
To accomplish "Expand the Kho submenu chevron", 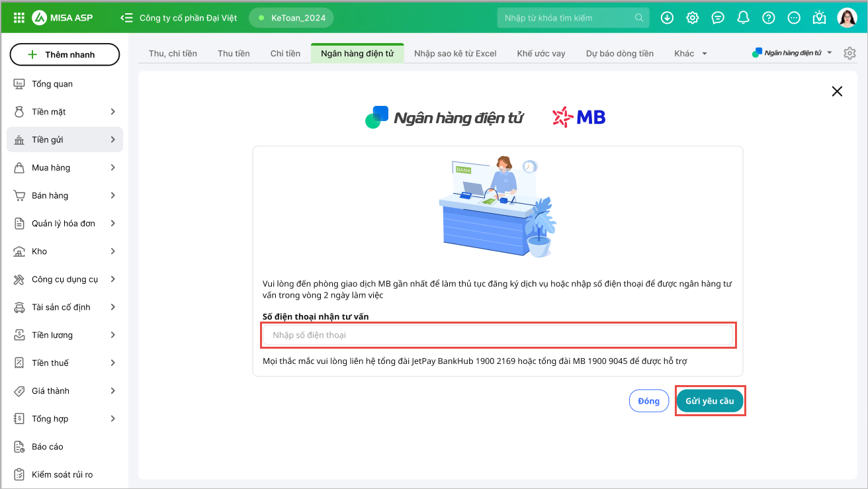I will [113, 251].
